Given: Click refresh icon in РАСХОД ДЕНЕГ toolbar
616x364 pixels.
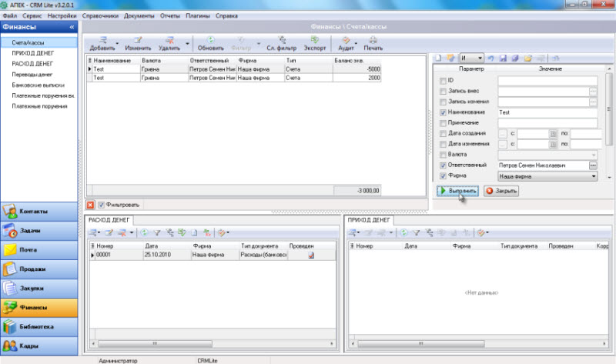Looking at the screenshot, I should click(x=145, y=232).
